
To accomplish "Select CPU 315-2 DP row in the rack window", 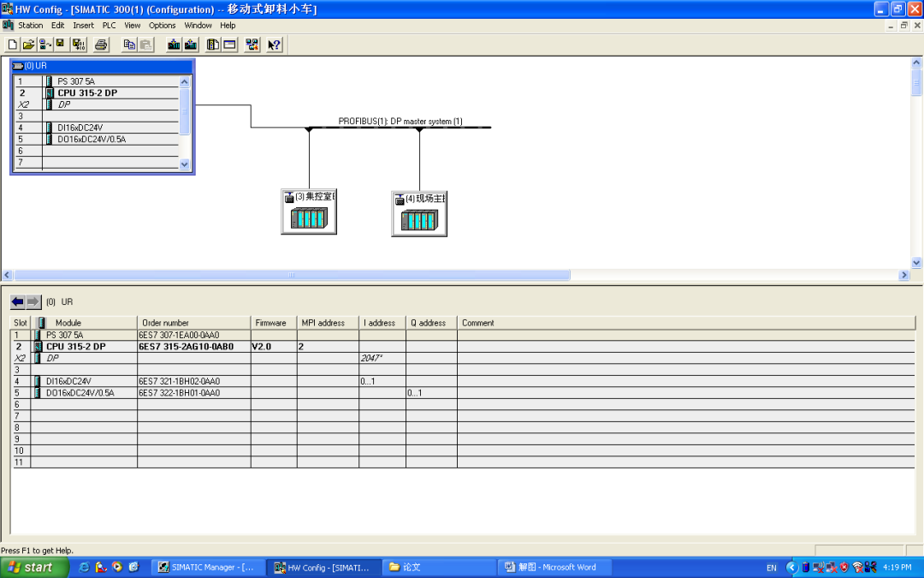I will (96, 92).
